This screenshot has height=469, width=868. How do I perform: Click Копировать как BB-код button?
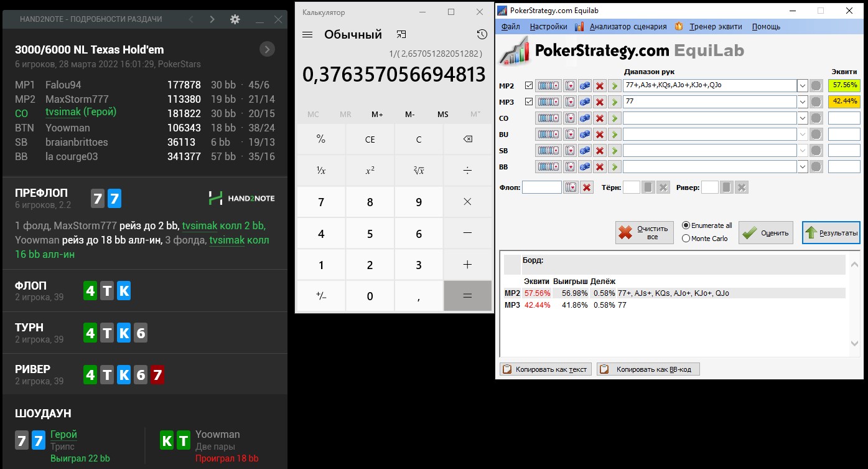[648, 369]
